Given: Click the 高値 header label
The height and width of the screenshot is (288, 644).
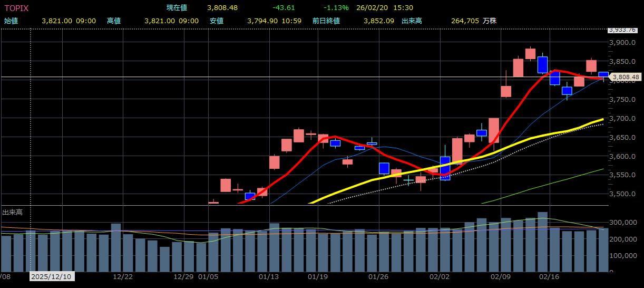Looking at the screenshot, I should point(114,21).
